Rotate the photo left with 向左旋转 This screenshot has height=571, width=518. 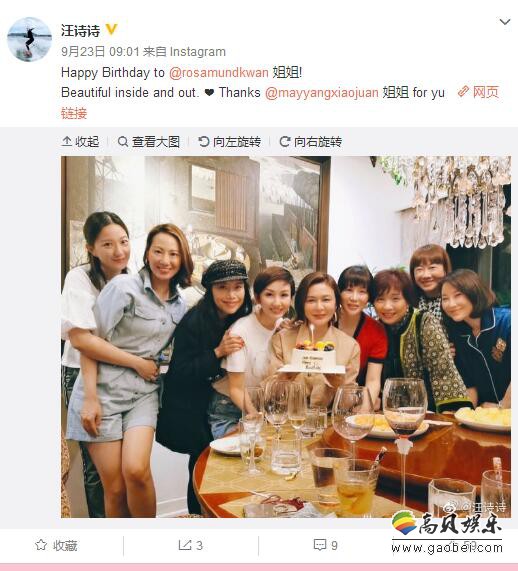point(230,142)
